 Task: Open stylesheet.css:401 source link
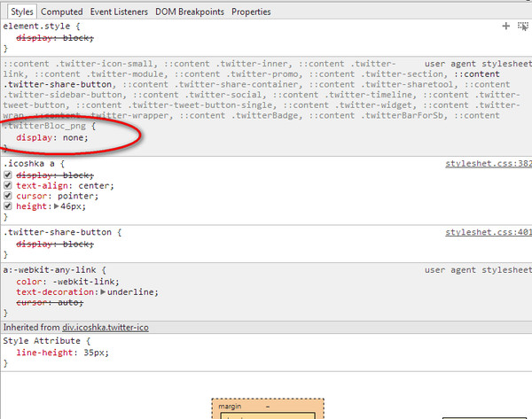(489, 232)
